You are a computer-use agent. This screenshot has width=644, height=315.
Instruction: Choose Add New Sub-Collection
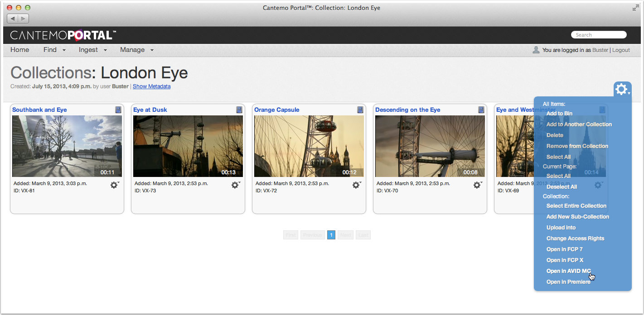(578, 217)
